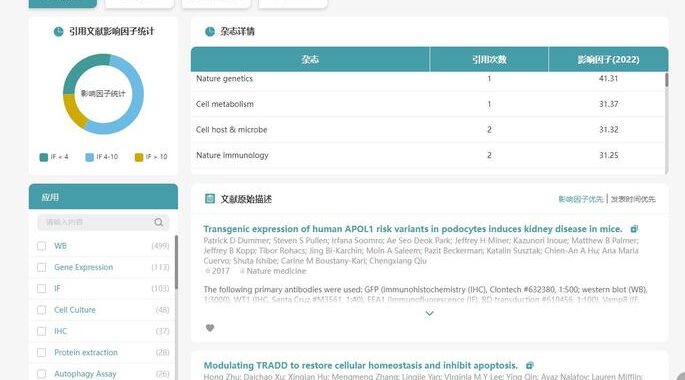Screen dimensions: 685x380
Task: Click the Nature medicine journal label
Action: 276,271
